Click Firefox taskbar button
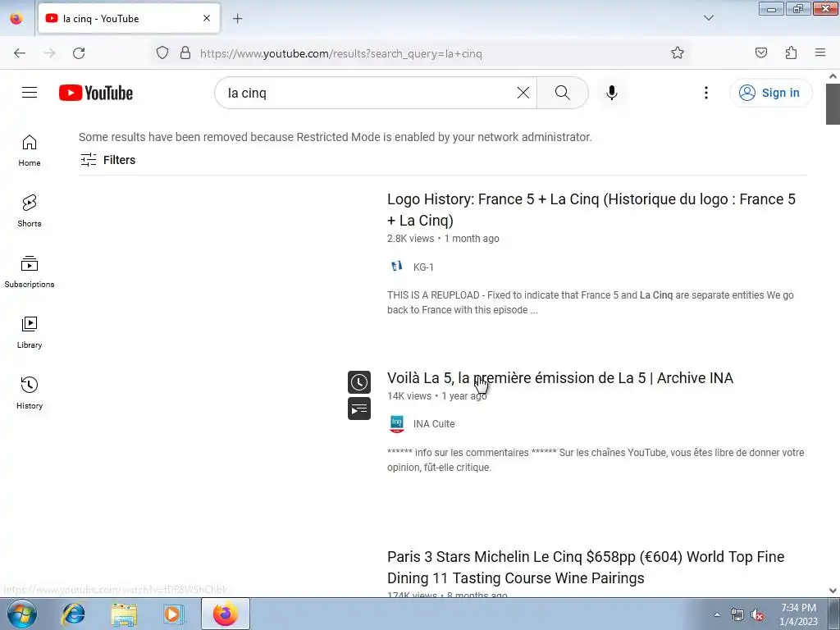 click(x=225, y=614)
